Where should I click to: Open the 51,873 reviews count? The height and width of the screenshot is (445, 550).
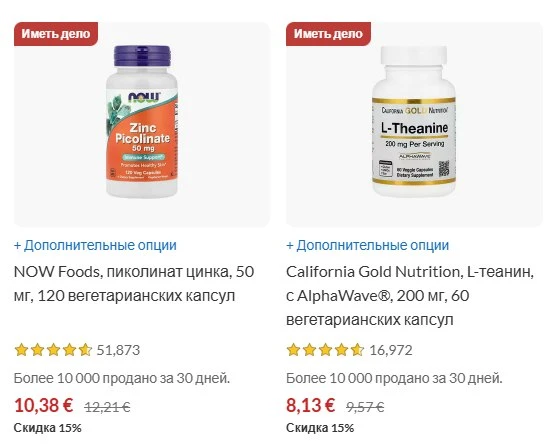point(118,350)
